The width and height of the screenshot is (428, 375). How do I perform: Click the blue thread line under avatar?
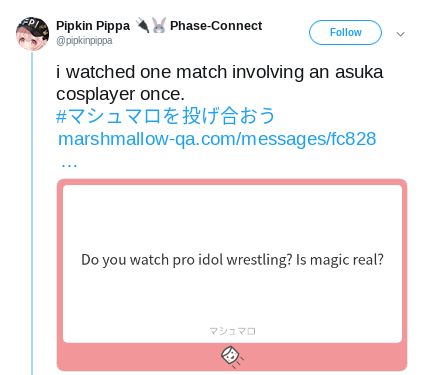32,213
